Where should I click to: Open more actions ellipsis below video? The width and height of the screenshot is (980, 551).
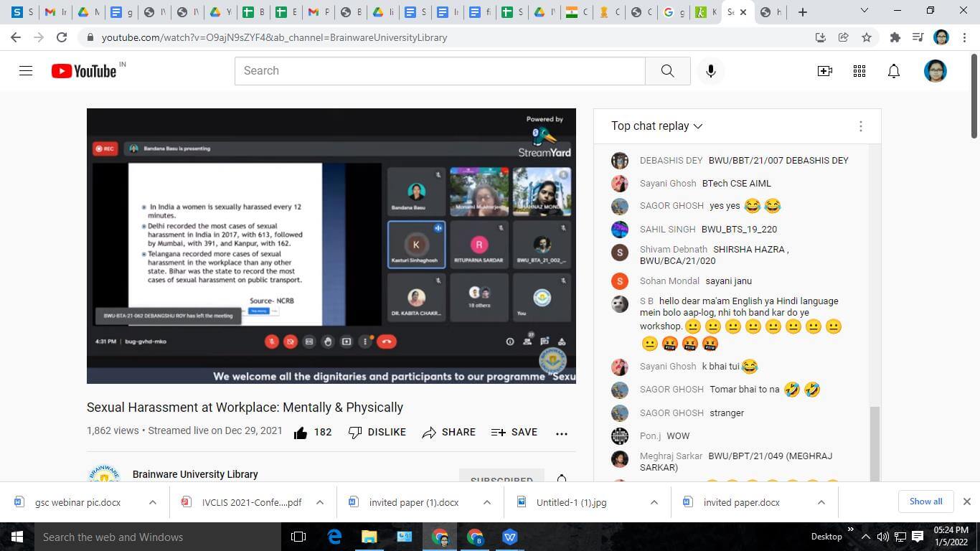tap(561, 433)
